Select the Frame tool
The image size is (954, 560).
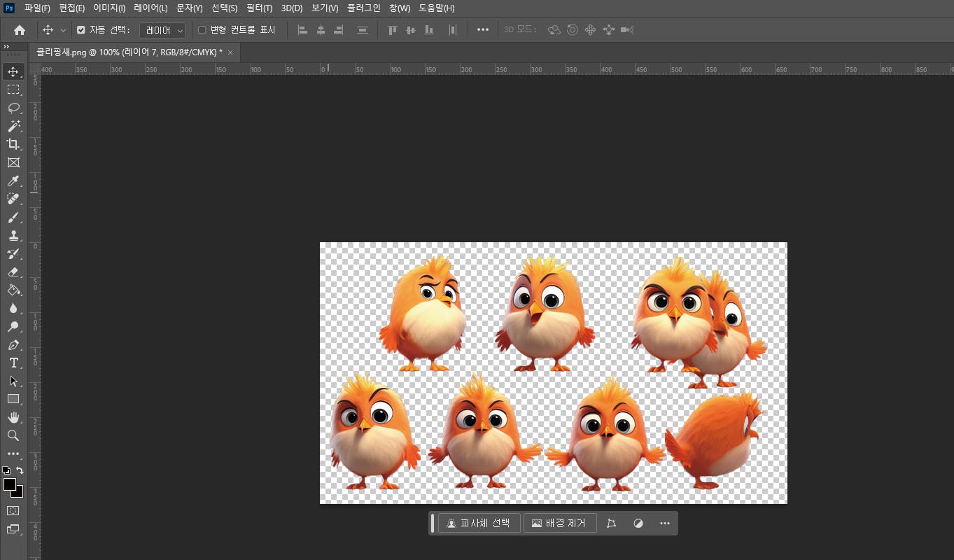pos(13,162)
